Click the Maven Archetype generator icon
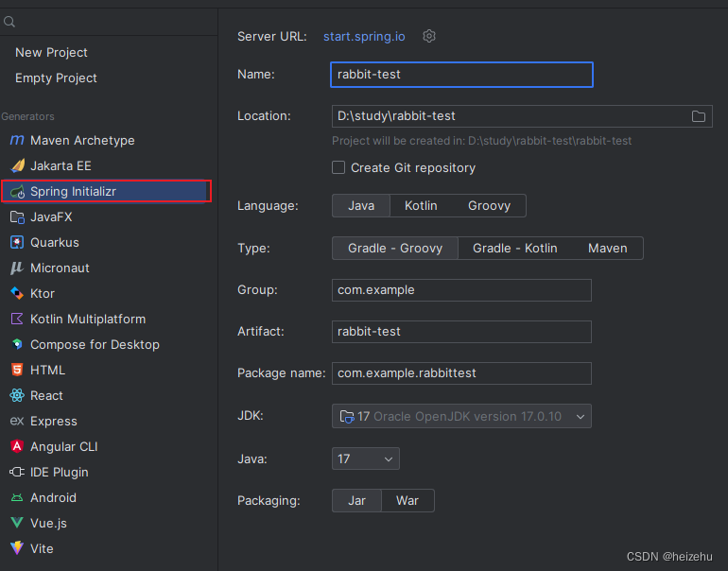728x571 pixels. [17, 140]
